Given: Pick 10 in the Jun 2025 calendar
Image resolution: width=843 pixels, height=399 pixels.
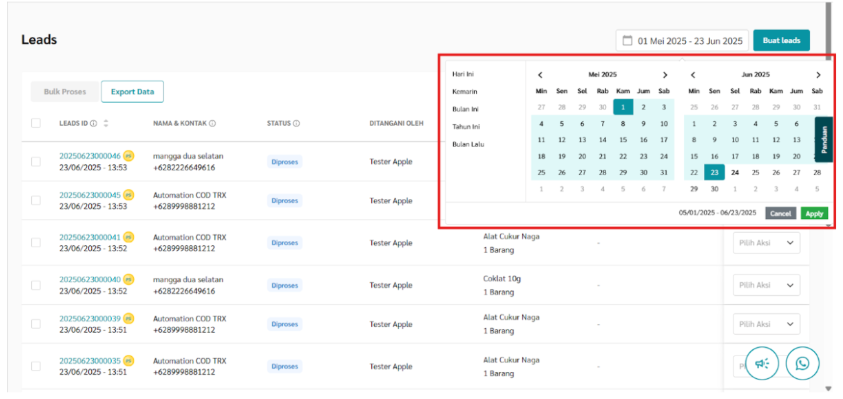Looking at the screenshot, I should [735, 140].
